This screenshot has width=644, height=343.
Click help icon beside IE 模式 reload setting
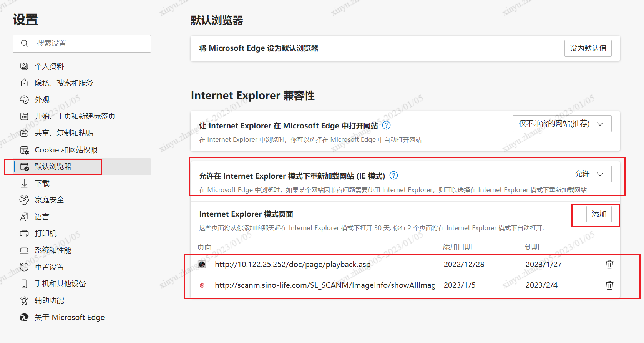394,176
